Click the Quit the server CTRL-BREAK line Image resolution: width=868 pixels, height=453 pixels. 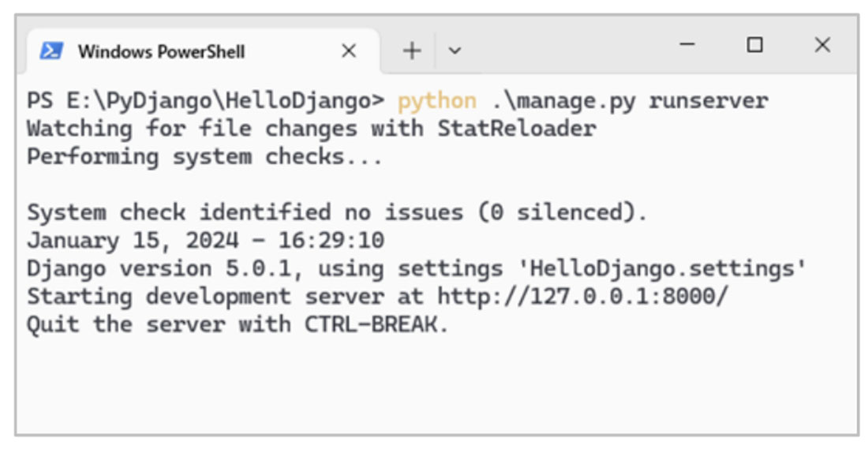pos(238,324)
